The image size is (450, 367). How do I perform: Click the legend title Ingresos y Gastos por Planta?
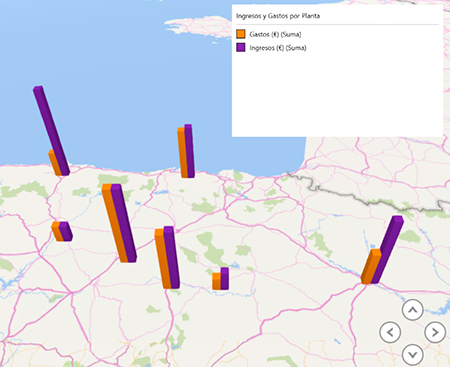(x=278, y=16)
